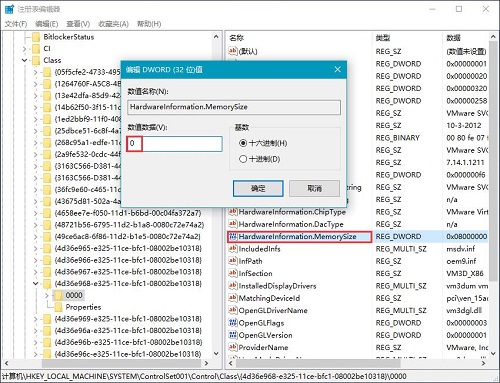This screenshot has width=500, height=383.
Task: Click the values pane vertical scrollbar thumb
Action: click(x=494, y=161)
